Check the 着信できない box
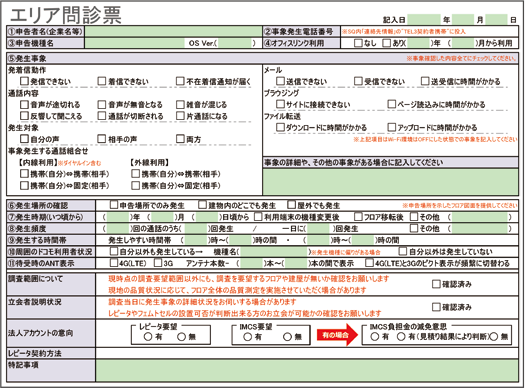Image resolution: width=525 pixels, height=388 pixels. coord(102,81)
